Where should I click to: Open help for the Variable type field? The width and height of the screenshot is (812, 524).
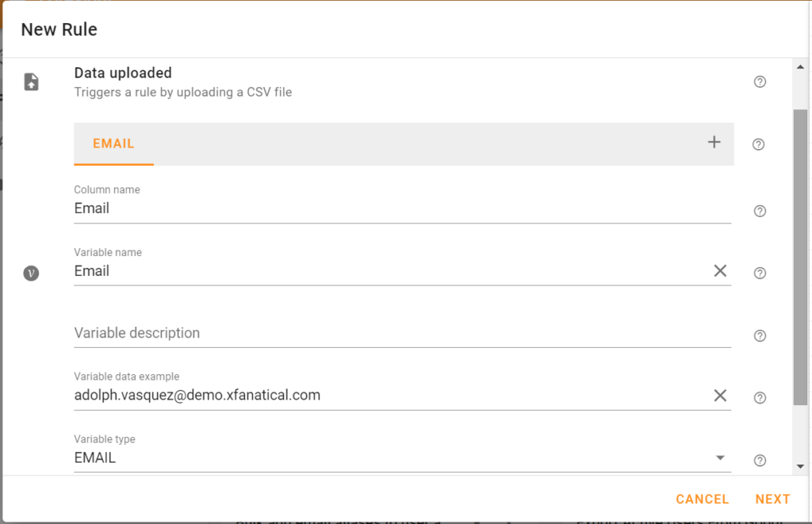coord(759,460)
